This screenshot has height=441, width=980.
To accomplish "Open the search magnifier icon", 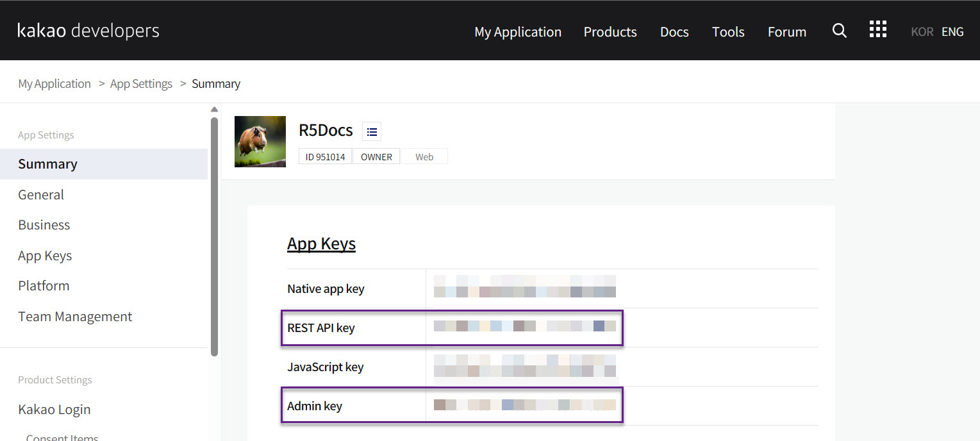I will (x=839, y=30).
